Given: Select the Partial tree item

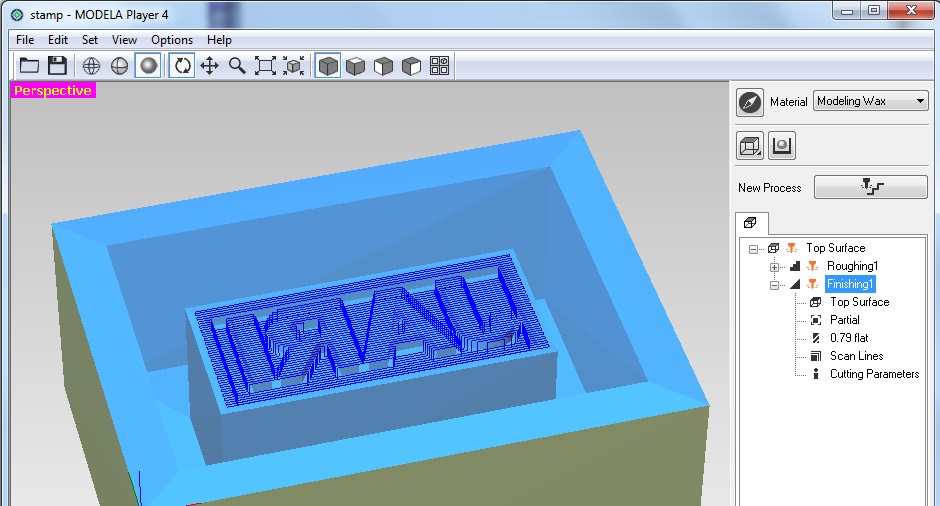Looking at the screenshot, I should tap(845, 320).
